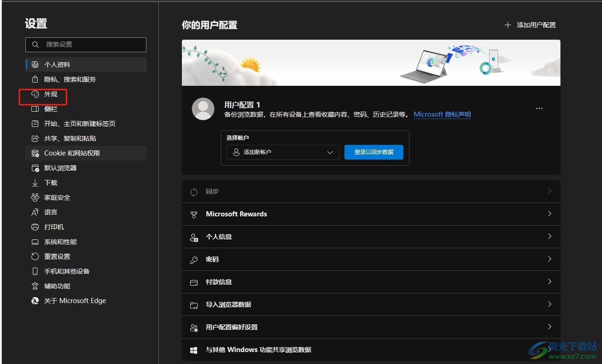Click the 个人资料 profile icon
The width and height of the screenshot is (602, 364).
tap(35, 65)
